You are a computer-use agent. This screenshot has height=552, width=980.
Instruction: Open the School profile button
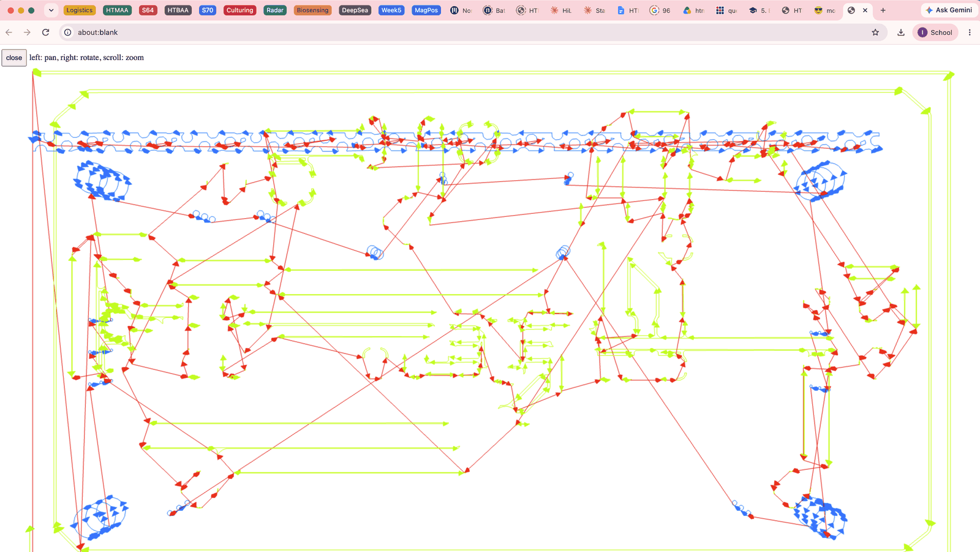(x=935, y=32)
